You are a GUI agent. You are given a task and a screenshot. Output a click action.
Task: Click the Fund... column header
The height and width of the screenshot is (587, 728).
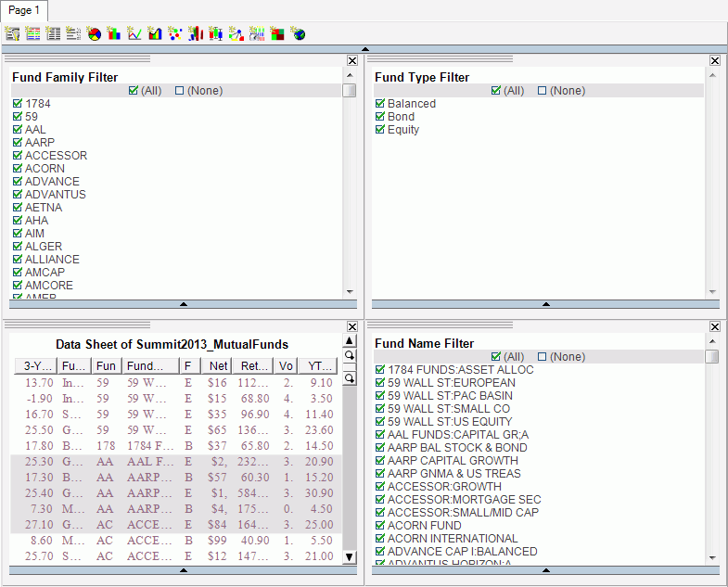tap(151, 366)
